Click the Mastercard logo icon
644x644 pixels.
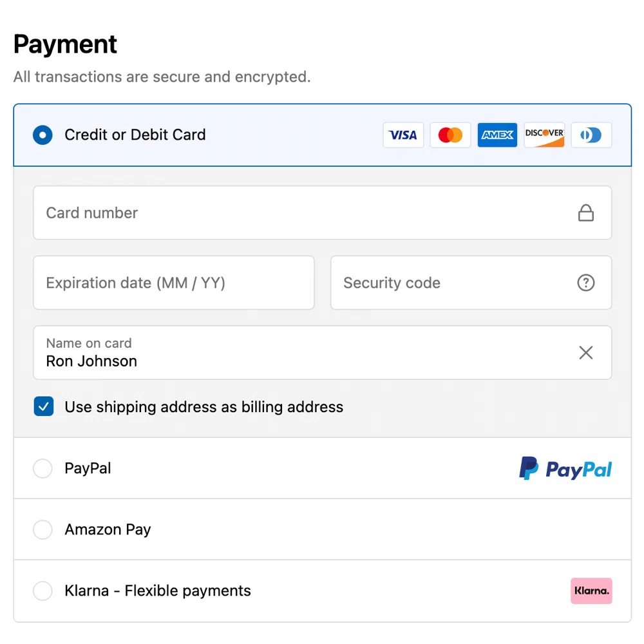[450, 135]
